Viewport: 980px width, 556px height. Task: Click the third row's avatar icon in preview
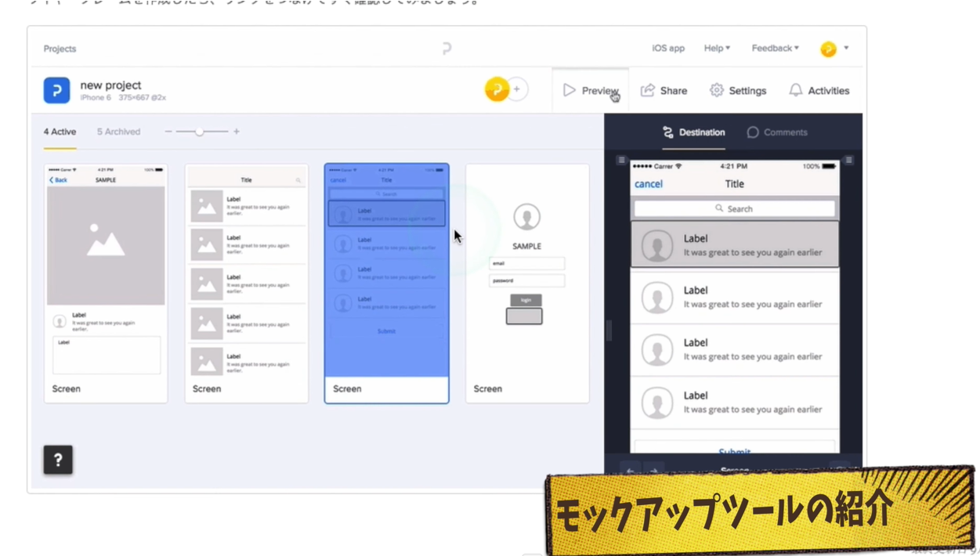(x=657, y=350)
